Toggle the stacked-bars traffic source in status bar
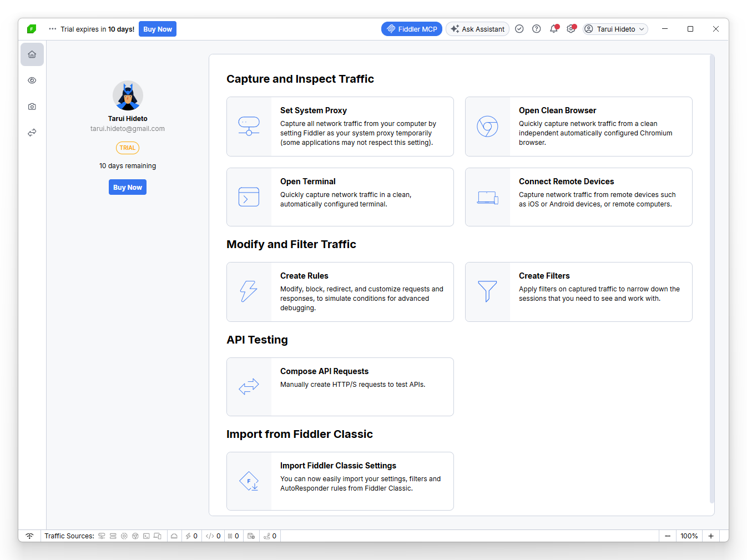Viewport: 747px width, 560px height. (x=113, y=536)
